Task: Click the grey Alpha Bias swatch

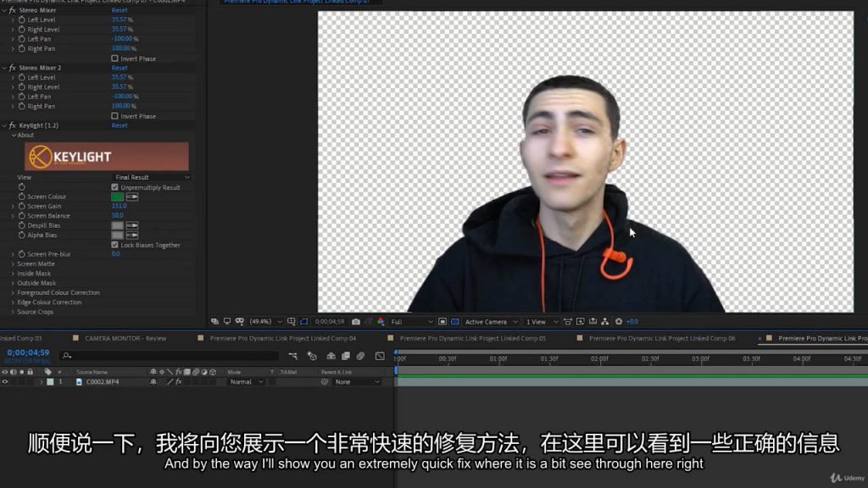Action: click(117, 236)
